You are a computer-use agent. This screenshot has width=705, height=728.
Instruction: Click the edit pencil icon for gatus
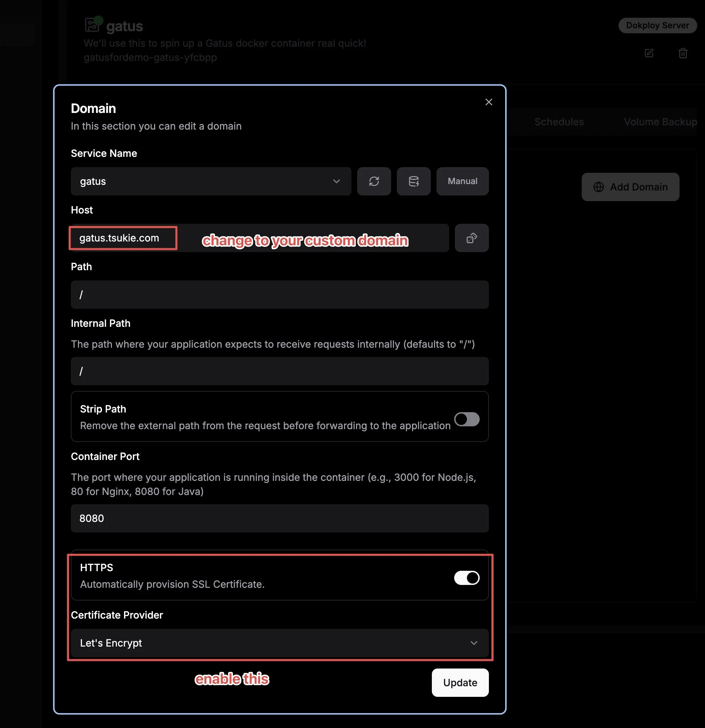649,53
